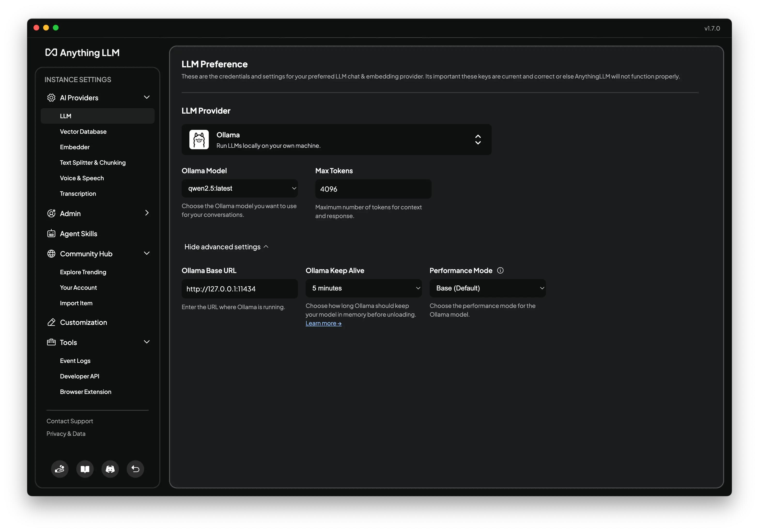Open Agent Skills with the robot icon
Viewport: 759px width, 532px height.
pos(78,234)
